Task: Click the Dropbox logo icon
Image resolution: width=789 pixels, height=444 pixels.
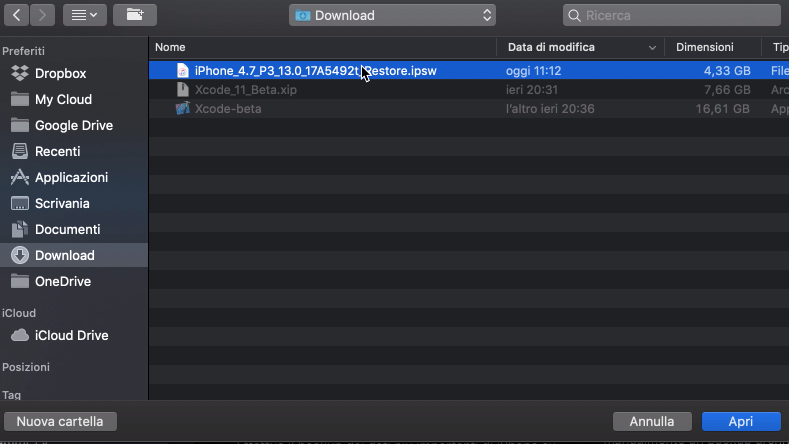Action: (x=20, y=73)
